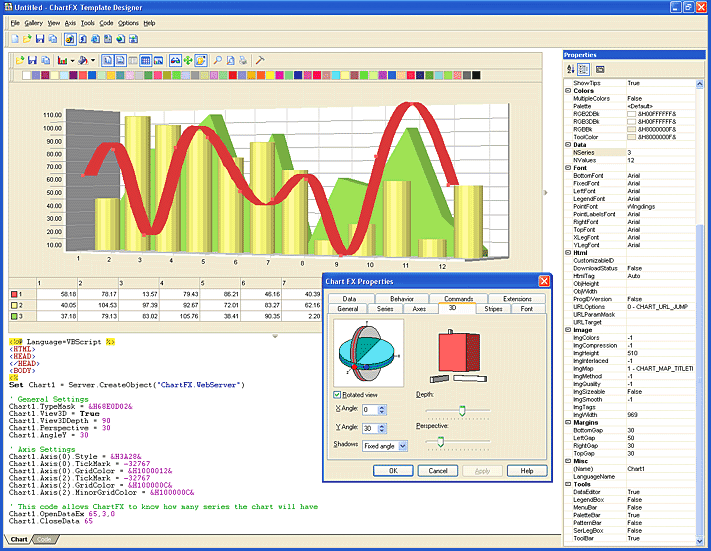The width and height of the screenshot is (711, 551).
Task: Switch to the Series tab in properties dialog
Action: pos(385,309)
